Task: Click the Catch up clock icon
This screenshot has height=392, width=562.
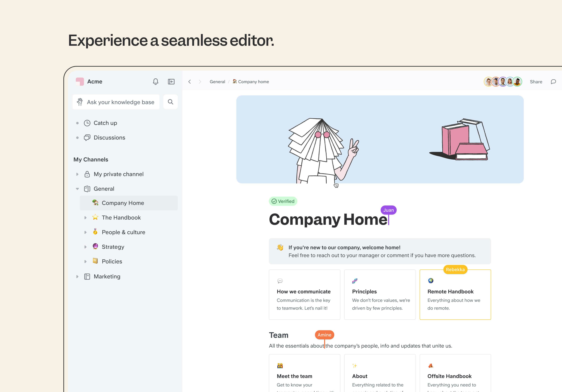Action: [87, 123]
